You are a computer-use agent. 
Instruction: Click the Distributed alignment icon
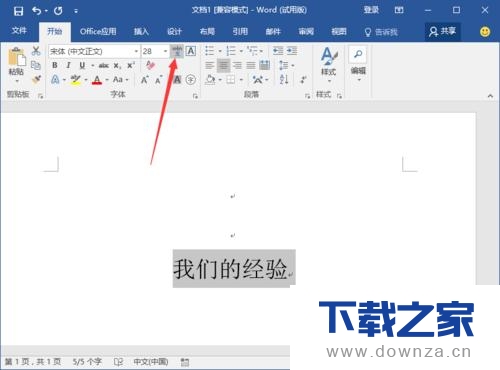(265, 65)
